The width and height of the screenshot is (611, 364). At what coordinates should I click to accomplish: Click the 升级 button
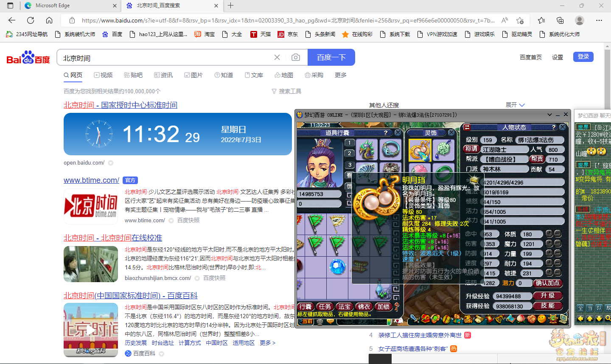coord(548,296)
